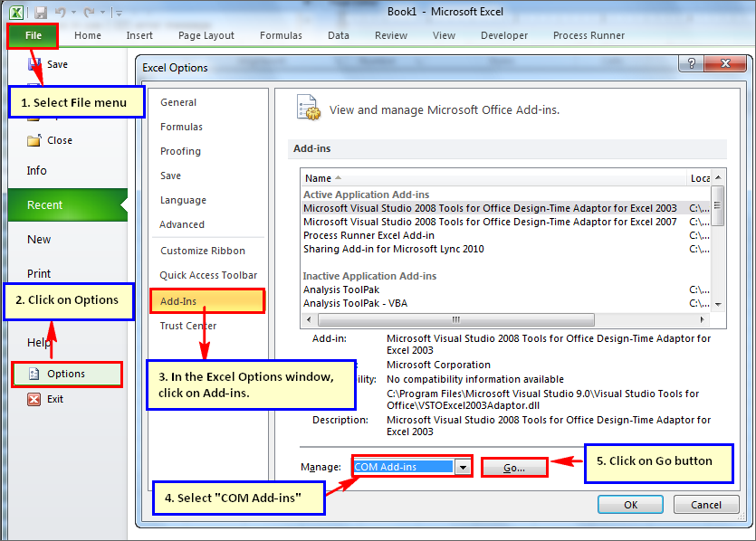Click the Exit red X icon
Image resolution: width=756 pixels, height=541 pixels.
click(34, 399)
